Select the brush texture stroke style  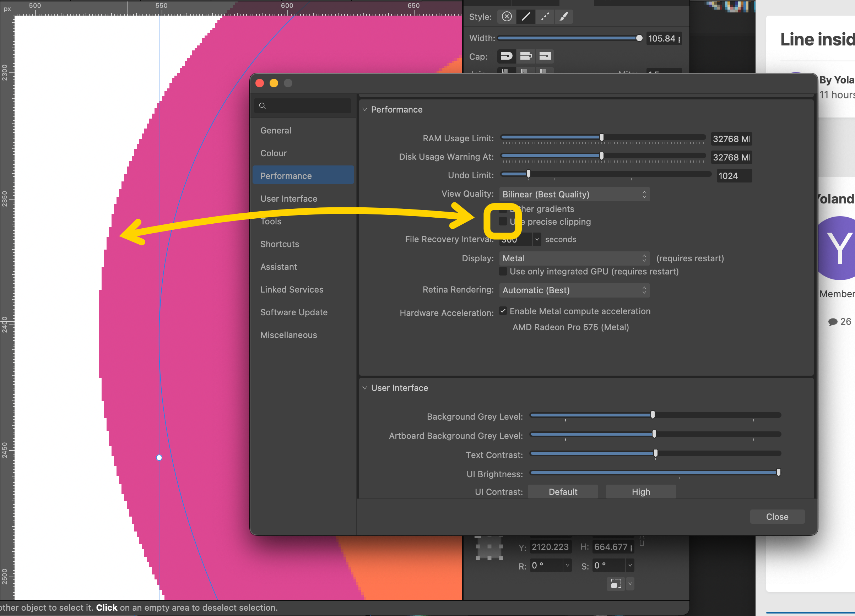click(564, 17)
